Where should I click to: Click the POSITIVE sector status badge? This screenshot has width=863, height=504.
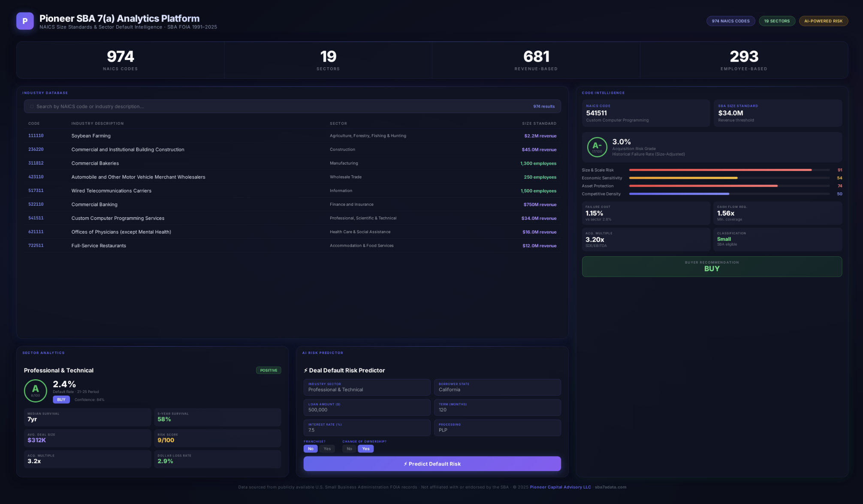click(269, 370)
